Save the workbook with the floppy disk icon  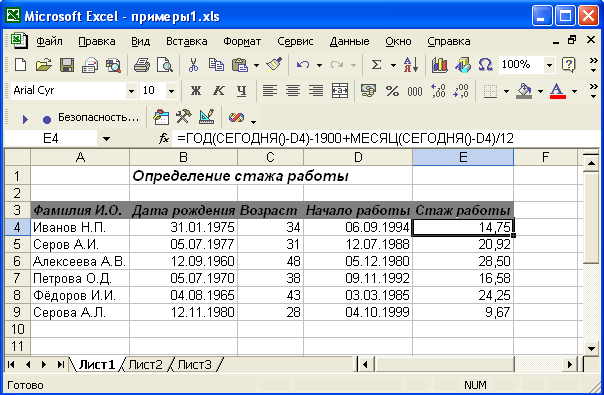(67, 65)
